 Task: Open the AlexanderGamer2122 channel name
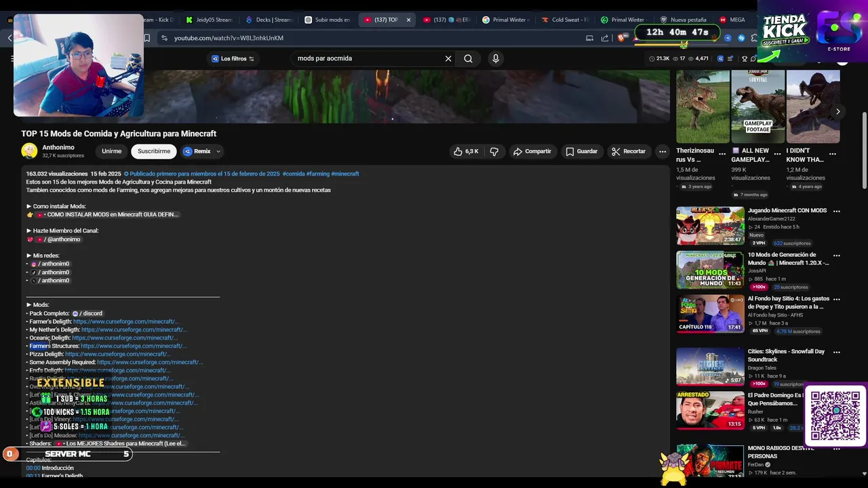(x=773, y=219)
